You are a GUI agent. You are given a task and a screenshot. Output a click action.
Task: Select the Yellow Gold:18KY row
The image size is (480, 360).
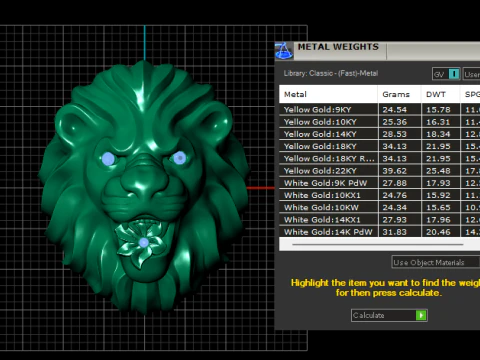pyautogui.click(x=379, y=146)
